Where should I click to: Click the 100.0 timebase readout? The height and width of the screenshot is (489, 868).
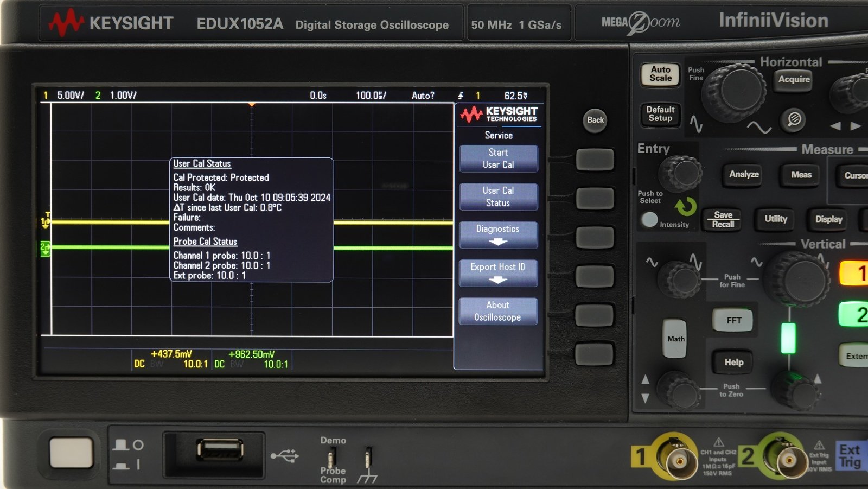(x=371, y=96)
